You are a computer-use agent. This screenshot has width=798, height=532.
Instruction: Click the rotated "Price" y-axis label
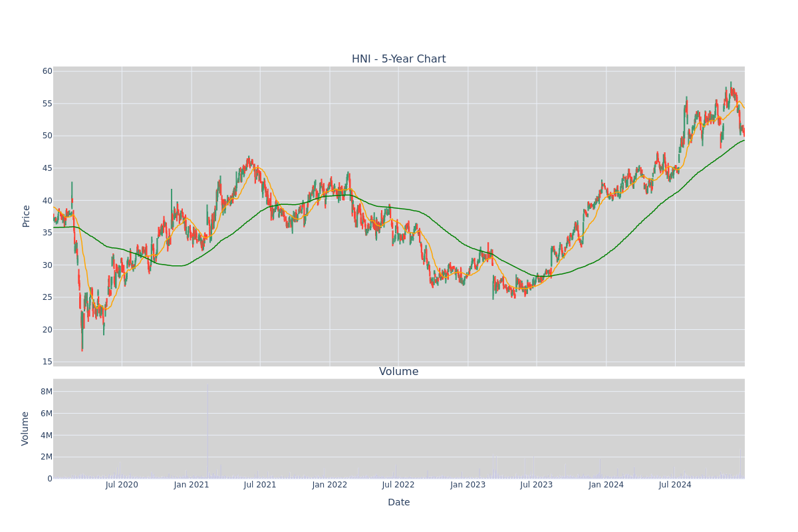click(27, 216)
